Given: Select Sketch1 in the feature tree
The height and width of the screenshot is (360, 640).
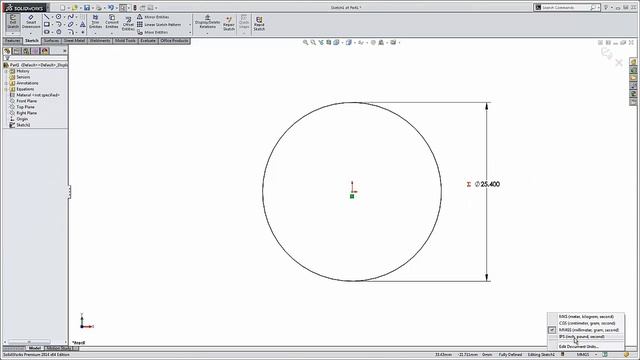Looking at the screenshot, I should click(x=20, y=125).
